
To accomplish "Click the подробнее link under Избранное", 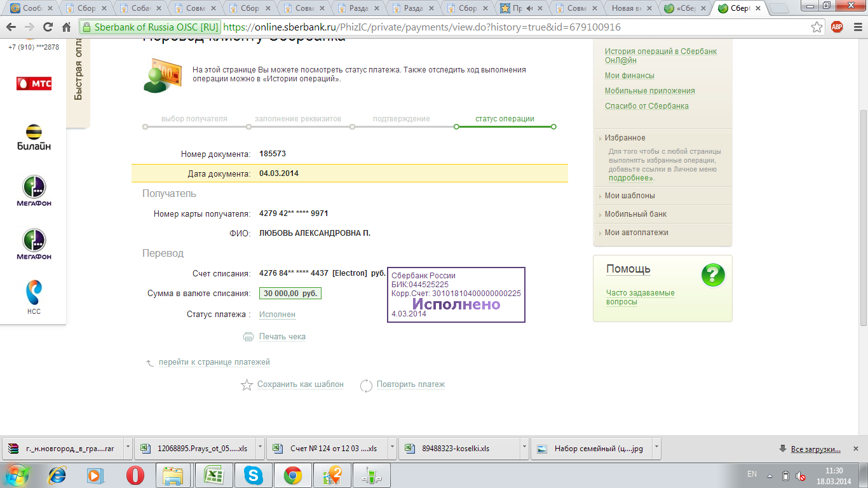I will (631, 179).
